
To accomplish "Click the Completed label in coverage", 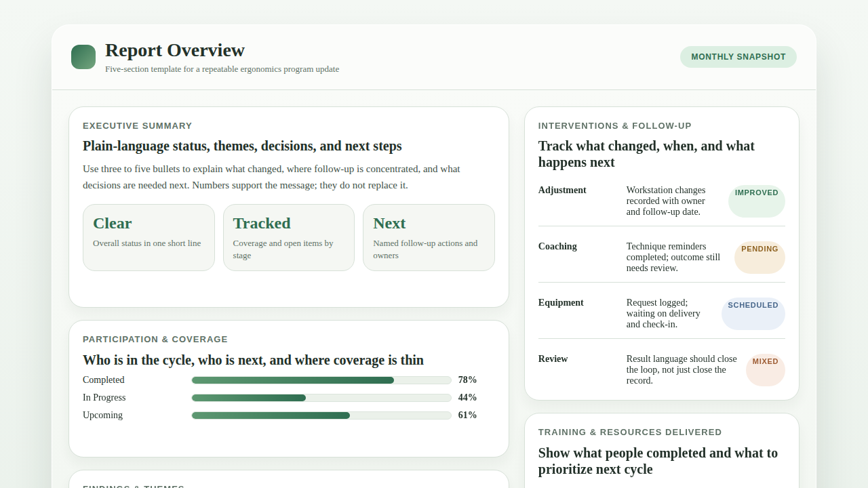I will coord(104,380).
